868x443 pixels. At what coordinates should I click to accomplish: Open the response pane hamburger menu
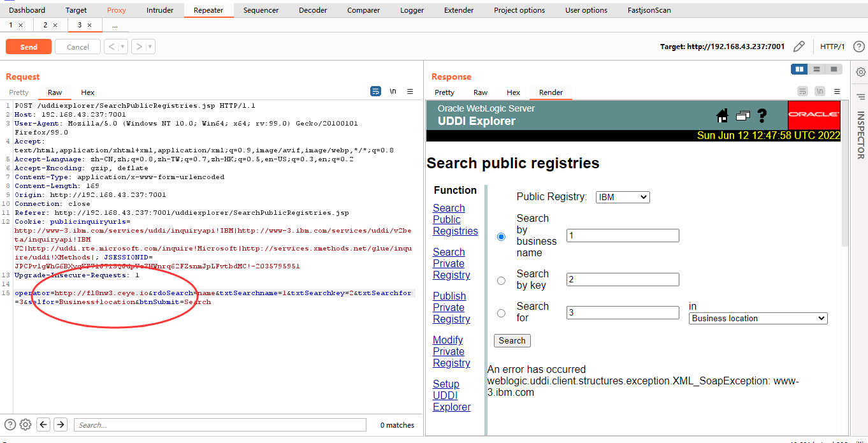point(837,92)
